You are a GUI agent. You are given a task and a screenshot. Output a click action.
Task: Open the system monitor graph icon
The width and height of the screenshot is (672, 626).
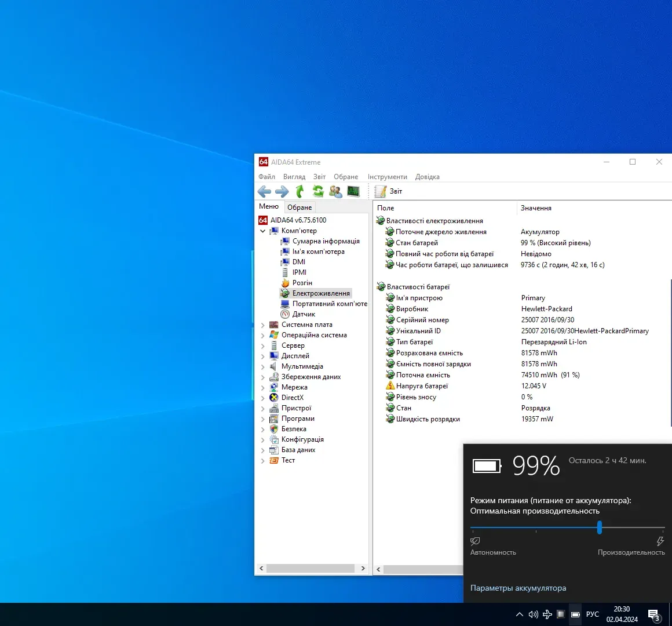point(353,191)
